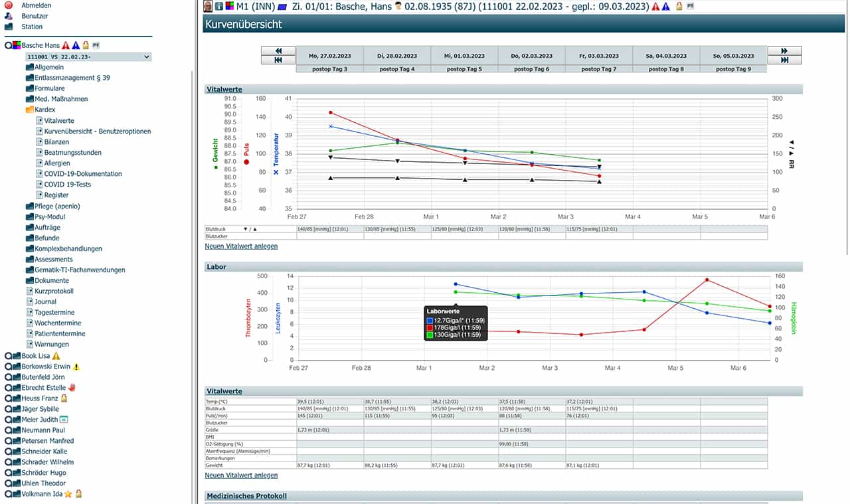The height and width of the screenshot is (504, 850).
Task: Open Bilanzen under Kardex
Action: coord(56,142)
